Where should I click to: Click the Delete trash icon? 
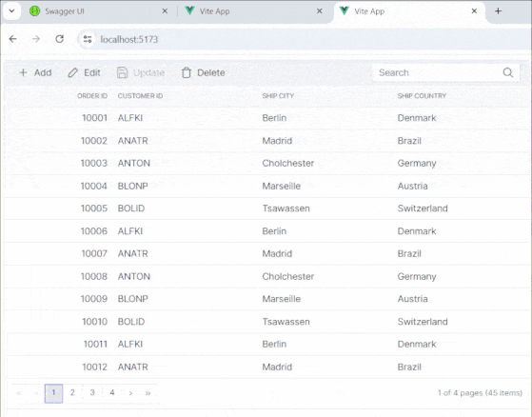click(187, 72)
